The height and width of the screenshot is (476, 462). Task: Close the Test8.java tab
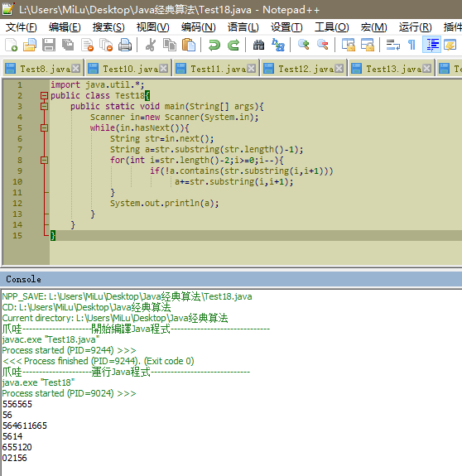[x=76, y=69]
